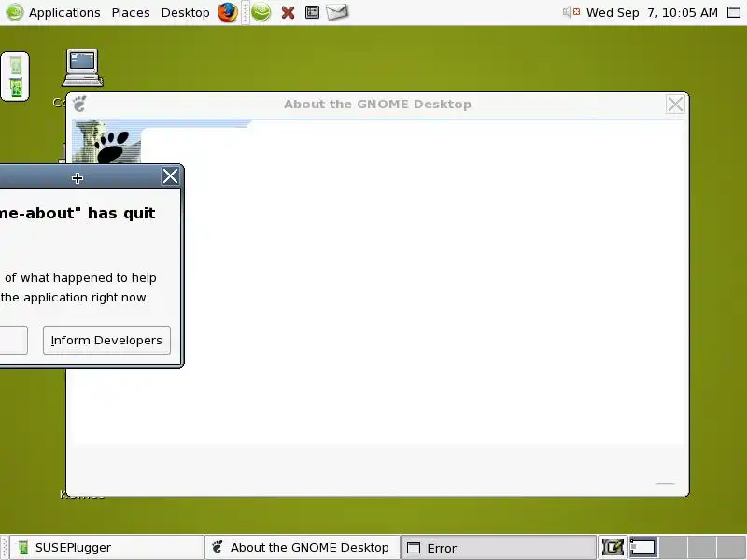747x560 pixels.
Task: Click Inform Developers button
Action: [x=106, y=340]
